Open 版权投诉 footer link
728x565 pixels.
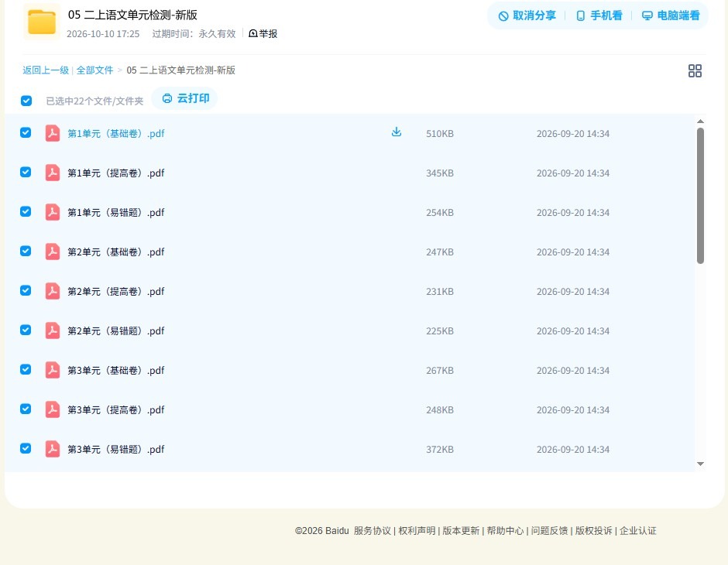pyautogui.click(x=594, y=531)
